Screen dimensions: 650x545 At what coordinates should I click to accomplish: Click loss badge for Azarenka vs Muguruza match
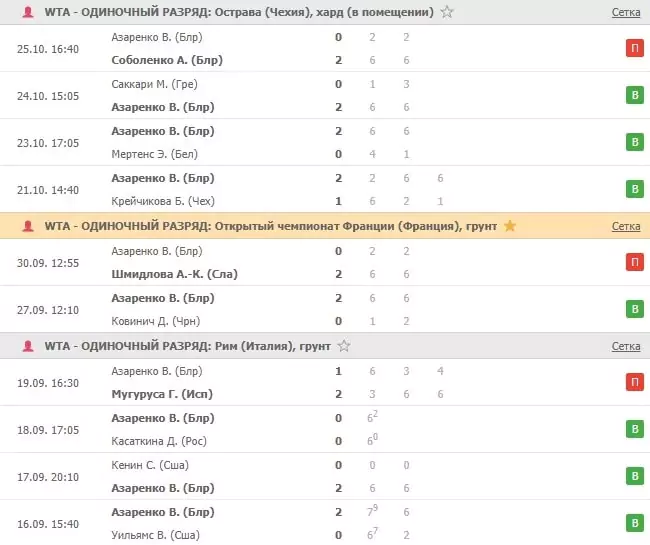point(635,382)
